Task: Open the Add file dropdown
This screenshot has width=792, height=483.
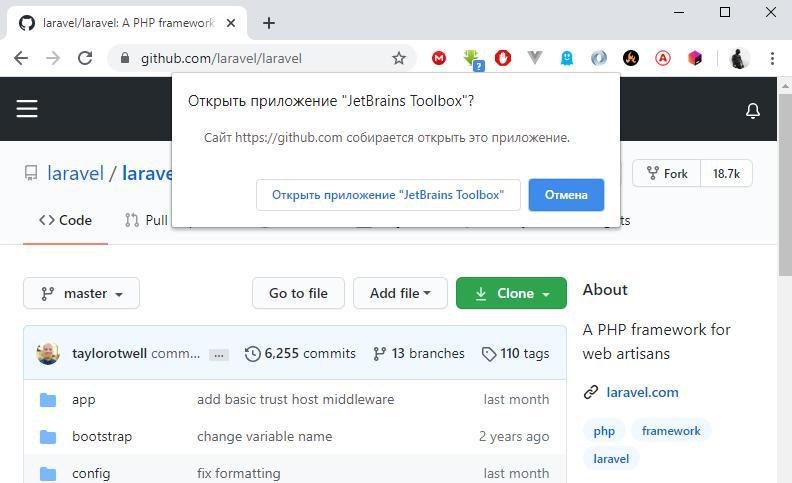Action: point(400,293)
